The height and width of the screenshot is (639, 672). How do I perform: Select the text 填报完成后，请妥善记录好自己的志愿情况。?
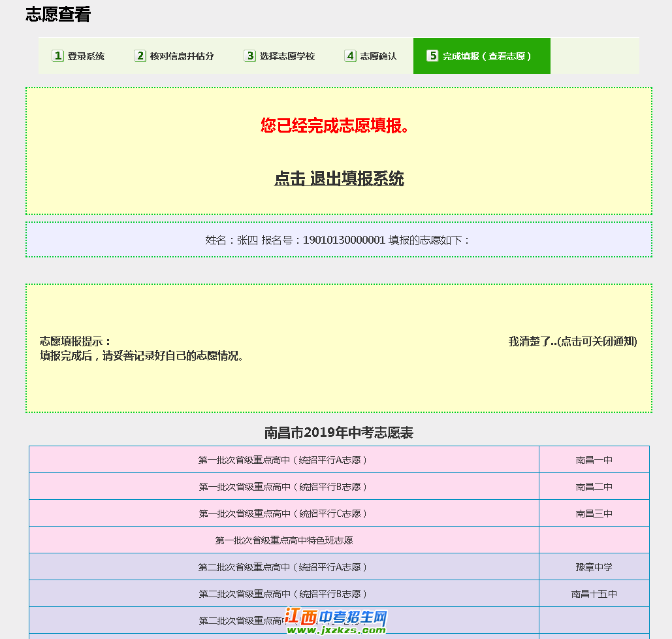pos(142,356)
